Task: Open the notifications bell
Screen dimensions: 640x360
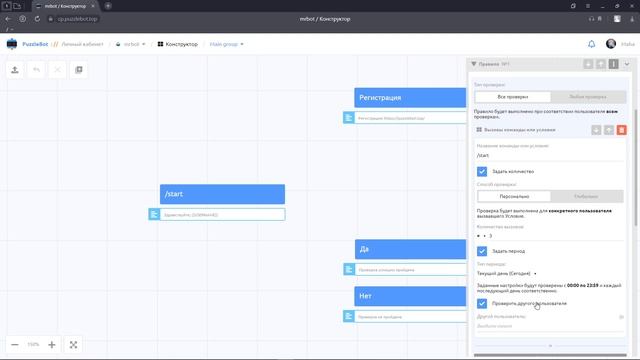Action: (x=591, y=44)
